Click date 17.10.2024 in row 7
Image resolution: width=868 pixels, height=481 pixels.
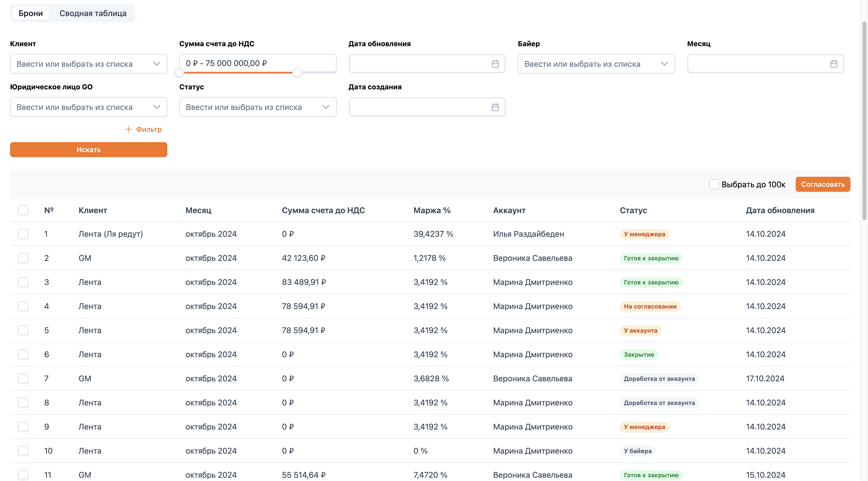click(765, 379)
